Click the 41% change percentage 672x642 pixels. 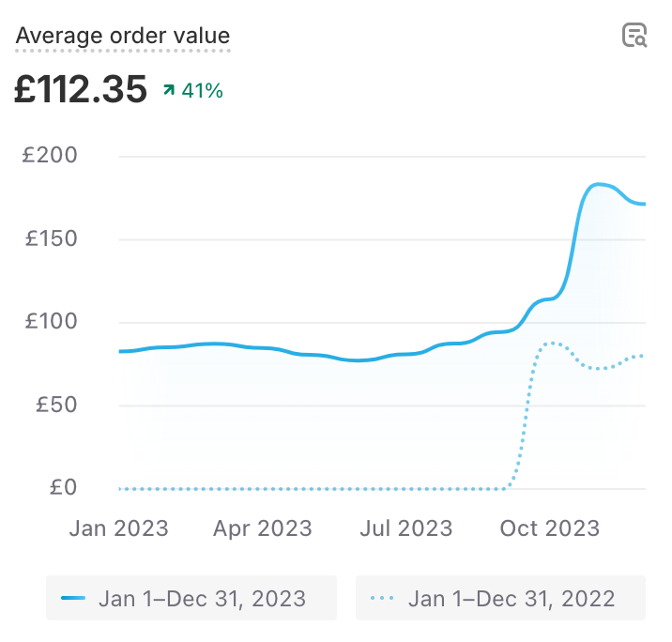[203, 91]
